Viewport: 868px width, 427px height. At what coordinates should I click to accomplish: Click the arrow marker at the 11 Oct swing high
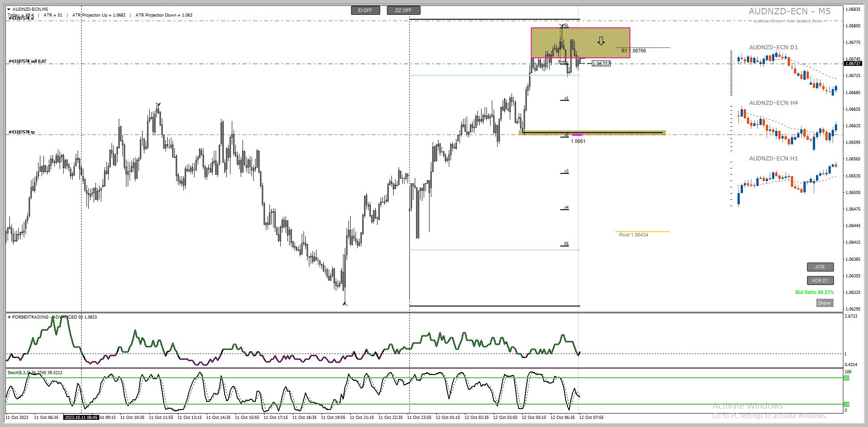pos(158,105)
